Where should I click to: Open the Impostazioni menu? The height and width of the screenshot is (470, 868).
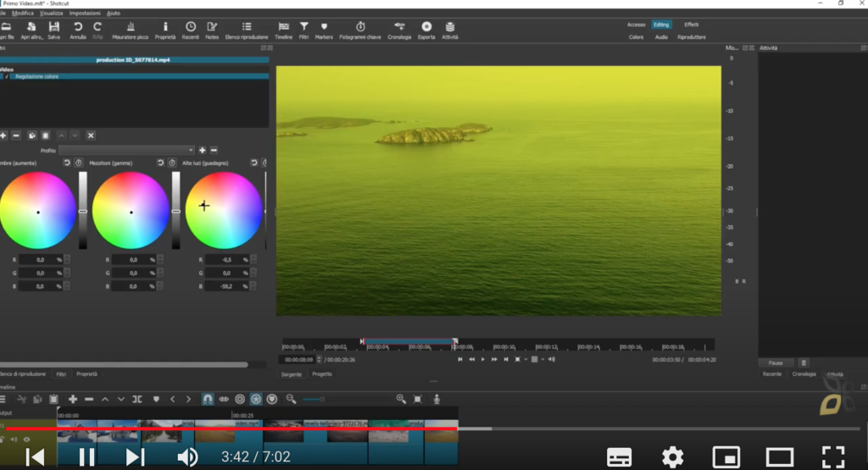coord(85,13)
